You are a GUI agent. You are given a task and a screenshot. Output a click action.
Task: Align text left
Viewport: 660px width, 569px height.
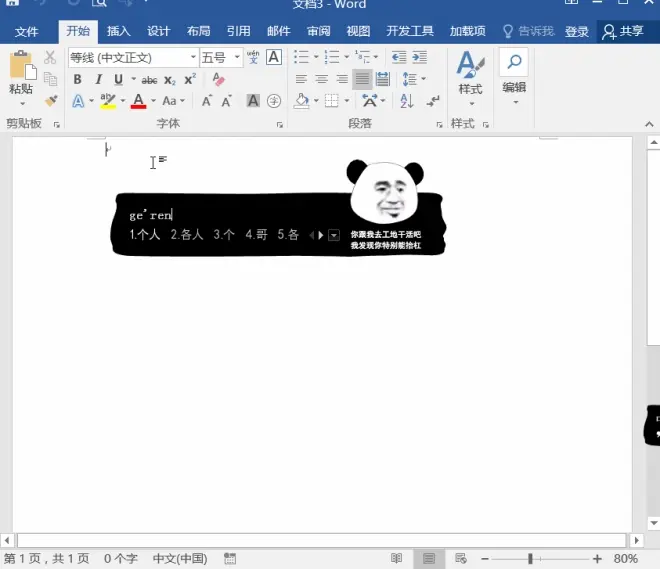click(301, 79)
